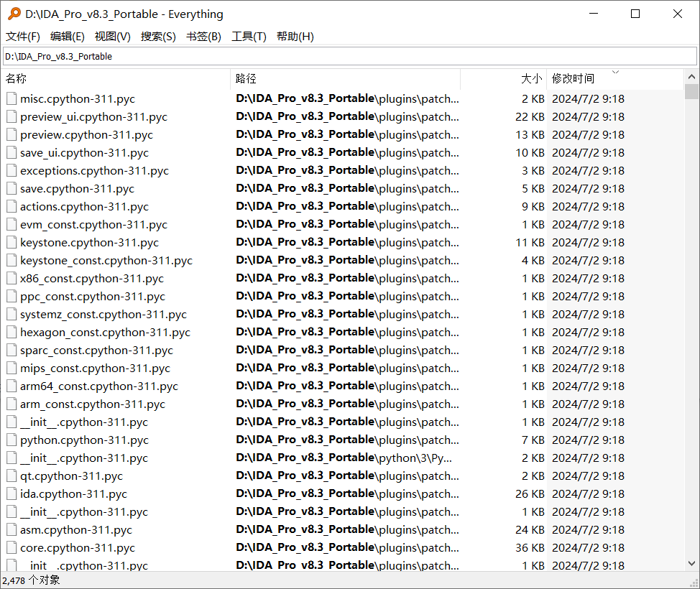
Task: Open the 书签(B) menu
Action: click(x=203, y=37)
